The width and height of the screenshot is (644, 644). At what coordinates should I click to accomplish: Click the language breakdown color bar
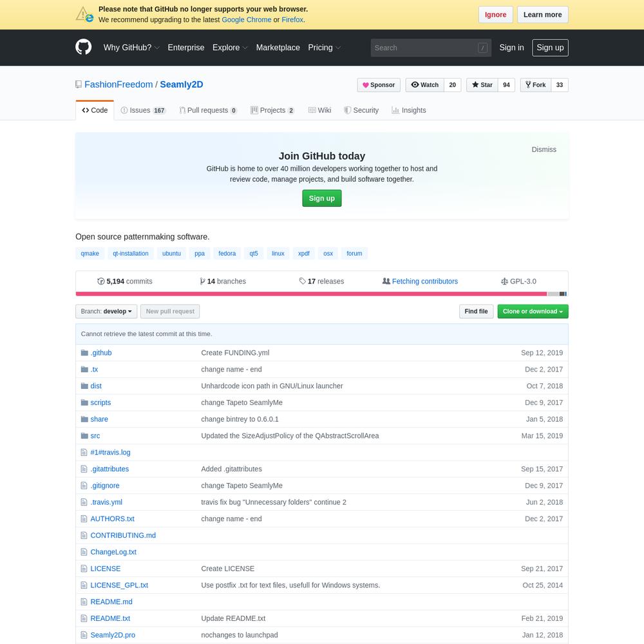(x=321, y=294)
